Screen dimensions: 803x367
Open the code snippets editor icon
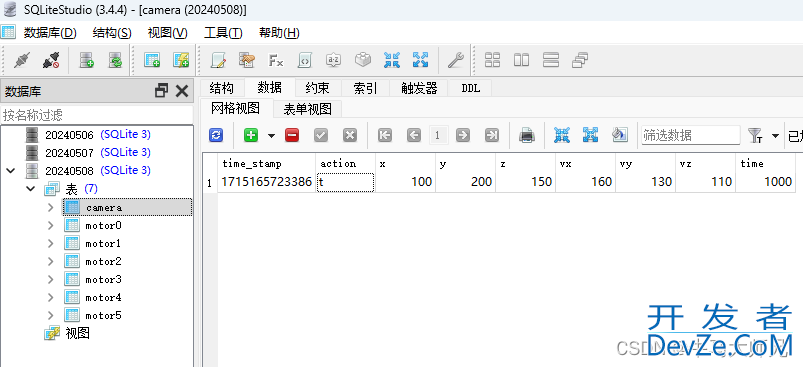tap(305, 60)
